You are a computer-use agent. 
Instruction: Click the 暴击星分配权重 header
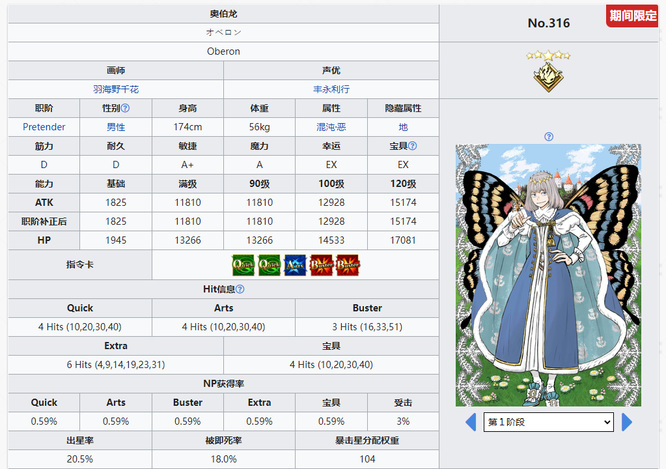pyautogui.click(x=367, y=441)
